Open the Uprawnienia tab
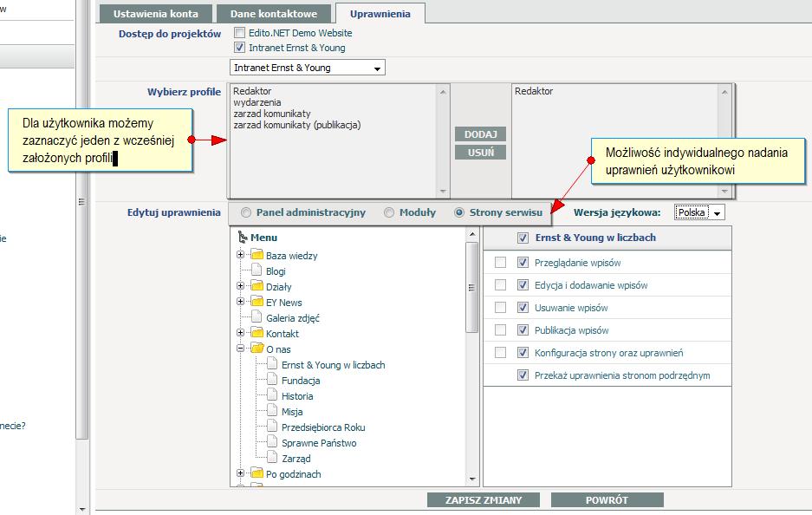 pyautogui.click(x=380, y=14)
